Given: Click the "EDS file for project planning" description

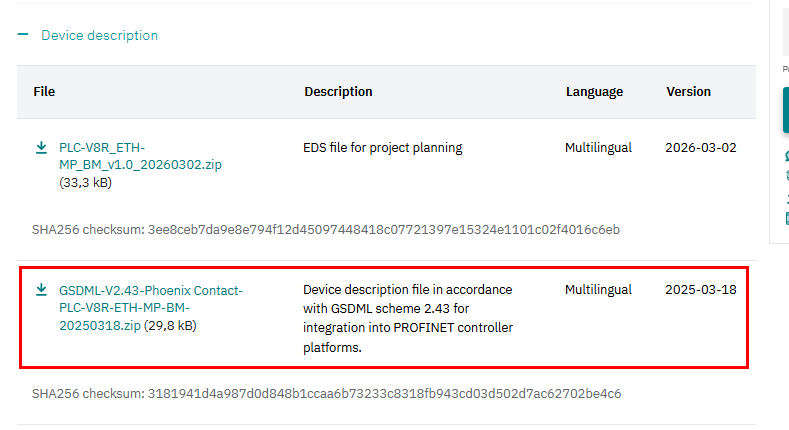Looking at the screenshot, I should (382, 147).
